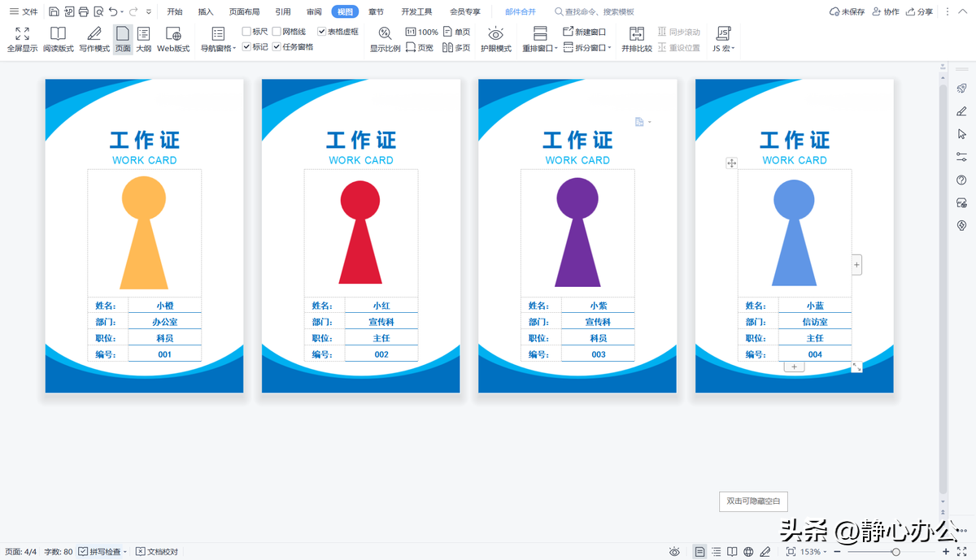Screen dimensions: 976x560
Task: Collapse the ribbon with the top-right chevron
Action: [961, 12]
